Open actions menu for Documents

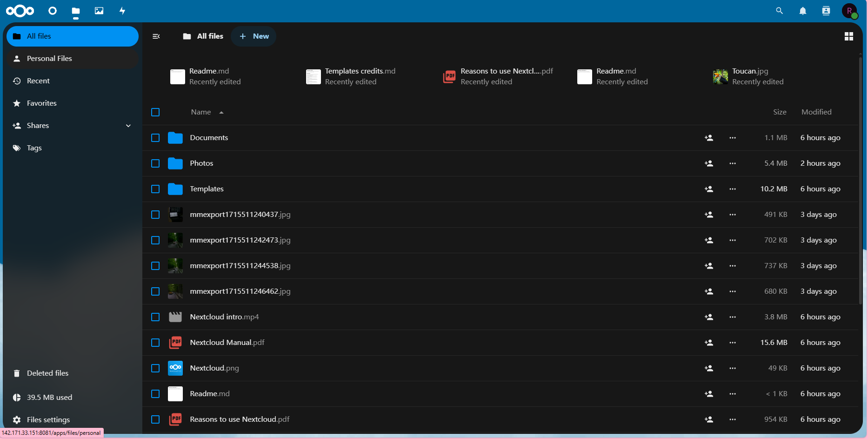733,138
